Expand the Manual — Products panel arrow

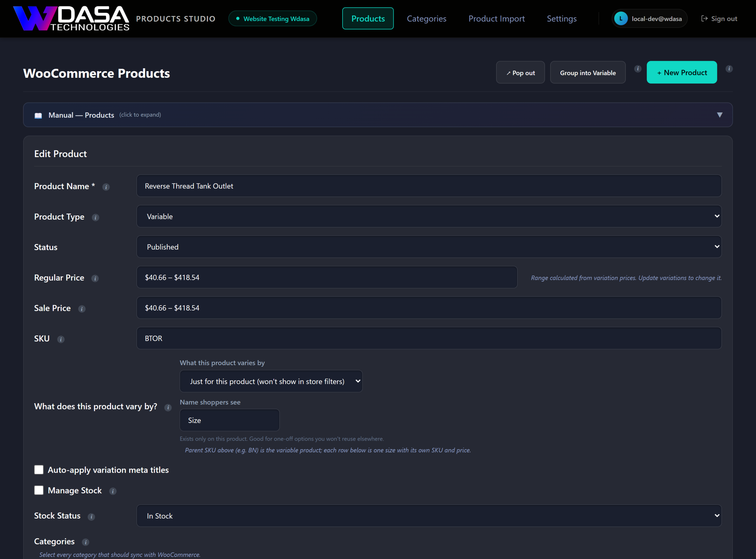[719, 115]
